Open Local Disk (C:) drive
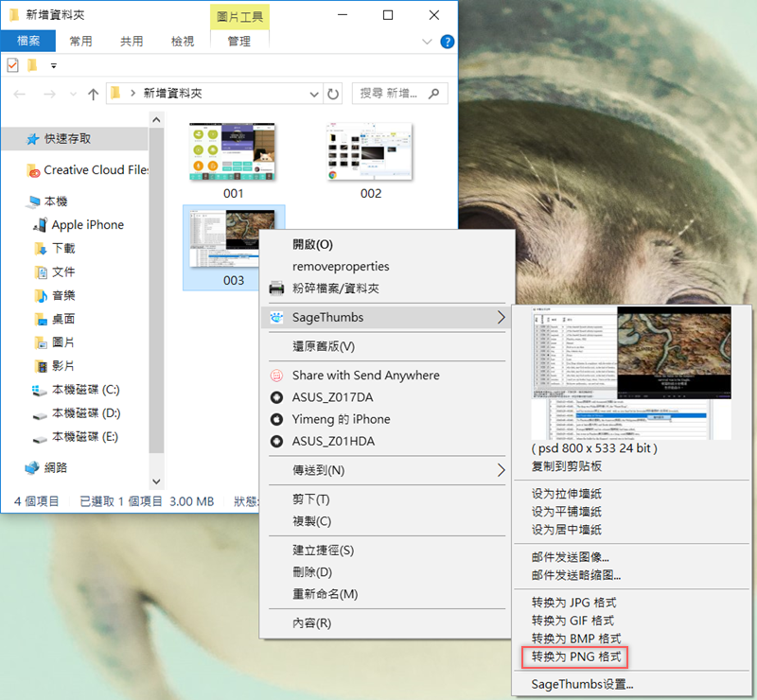757x700 pixels. click(85, 390)
